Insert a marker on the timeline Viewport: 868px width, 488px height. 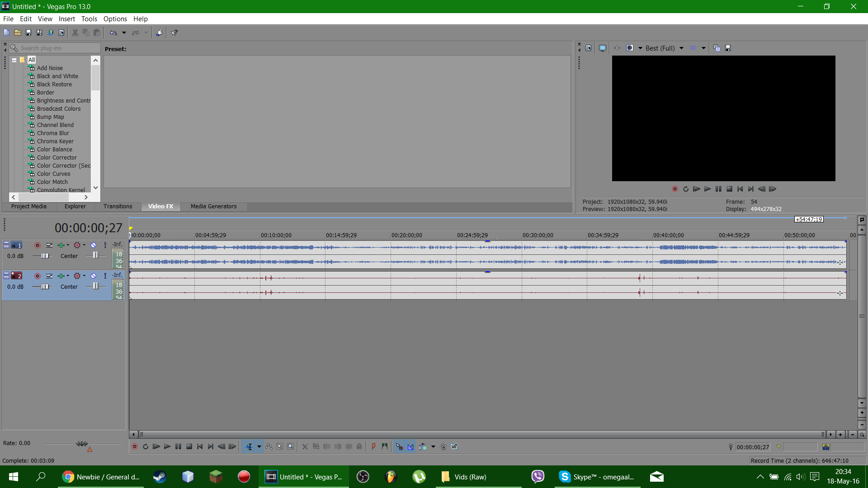click(x=373, y=447)
